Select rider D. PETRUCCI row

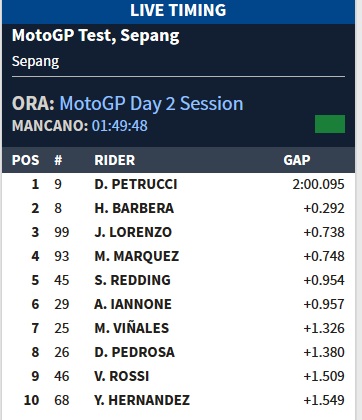click(x=178, y=184)
